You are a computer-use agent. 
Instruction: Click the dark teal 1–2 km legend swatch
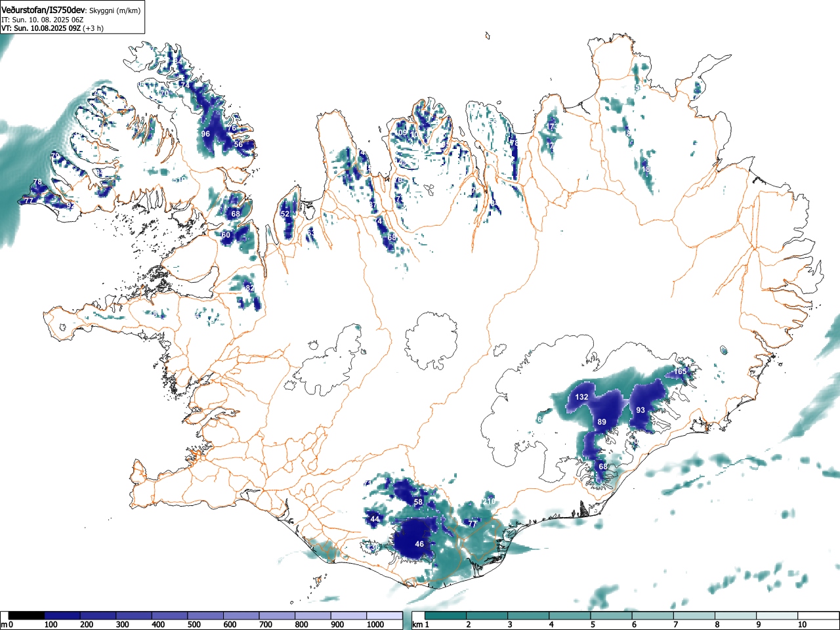[446, 616]
